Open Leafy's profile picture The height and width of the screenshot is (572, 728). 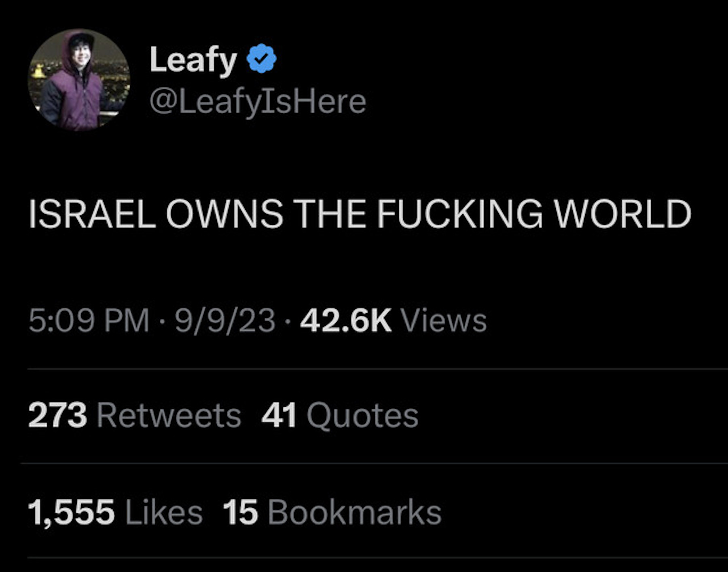(x=79, y=80)
